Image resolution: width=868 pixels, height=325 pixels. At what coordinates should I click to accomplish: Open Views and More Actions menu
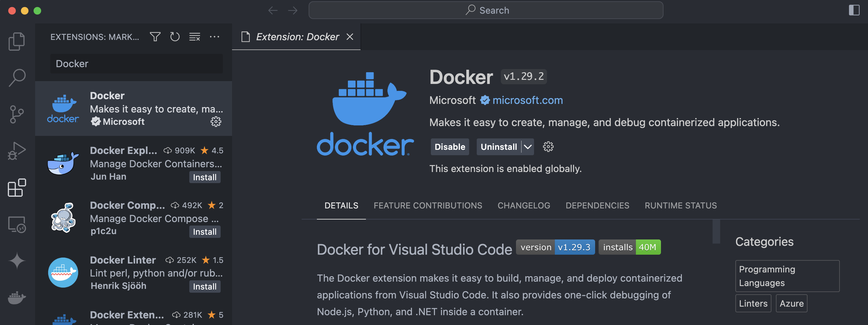coord(215,37)
